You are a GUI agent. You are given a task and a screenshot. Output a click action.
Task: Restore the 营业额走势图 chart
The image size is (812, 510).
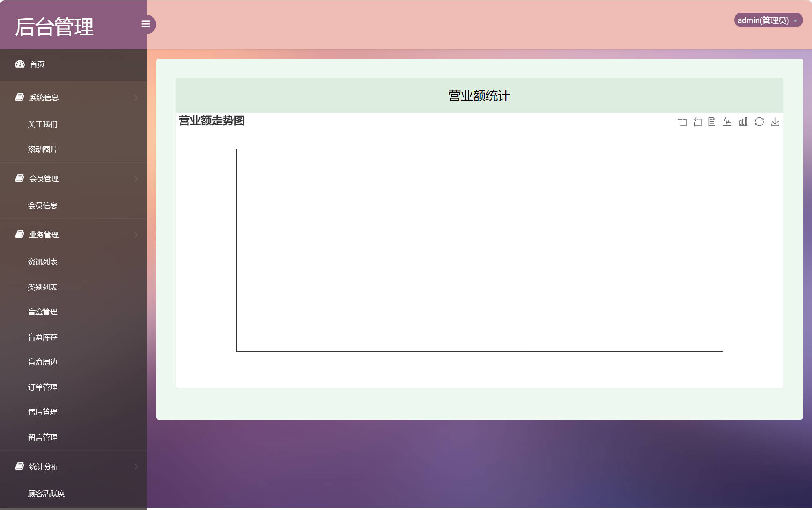click(759, 122)
